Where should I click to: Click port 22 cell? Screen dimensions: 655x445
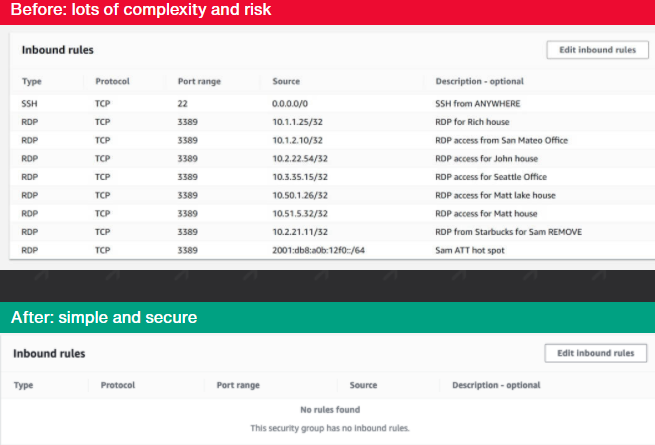183,104
